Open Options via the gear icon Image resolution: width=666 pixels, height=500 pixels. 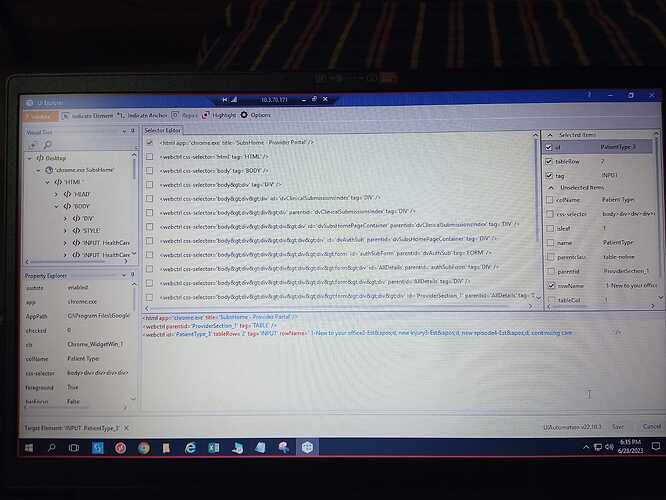tap(244, 115)
